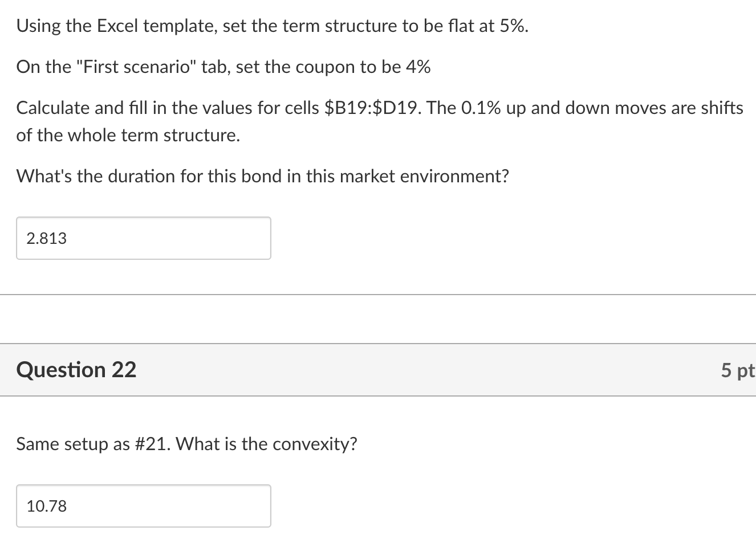This screenshot has height=539, width=756.
Task: Select the 0.1% shift instruction text
Action: [x=570, y=107]
